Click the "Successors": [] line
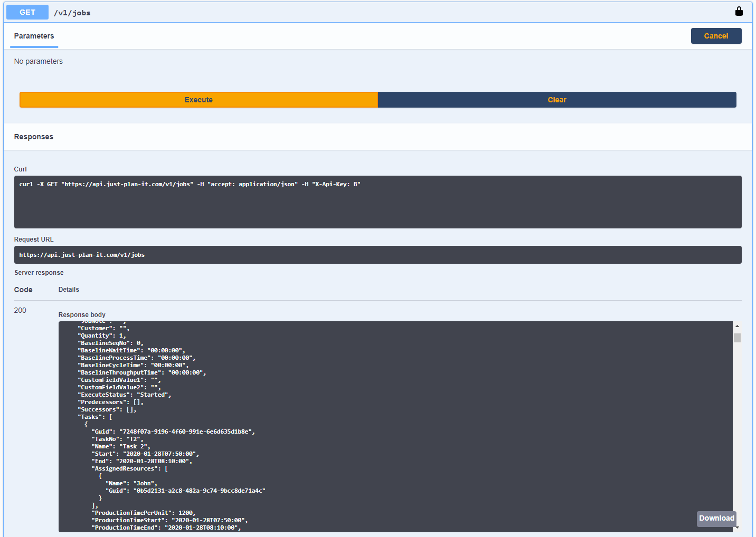 [x=107, y=409]
